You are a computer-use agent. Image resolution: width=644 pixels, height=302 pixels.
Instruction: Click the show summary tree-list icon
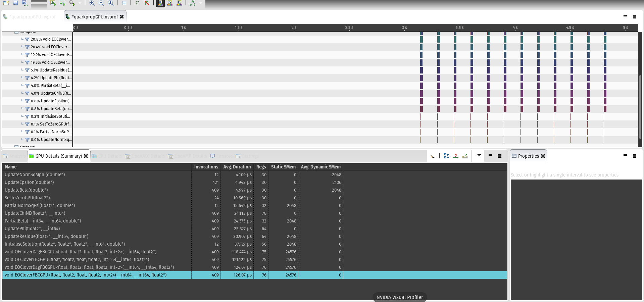click(x=446, y=156)
